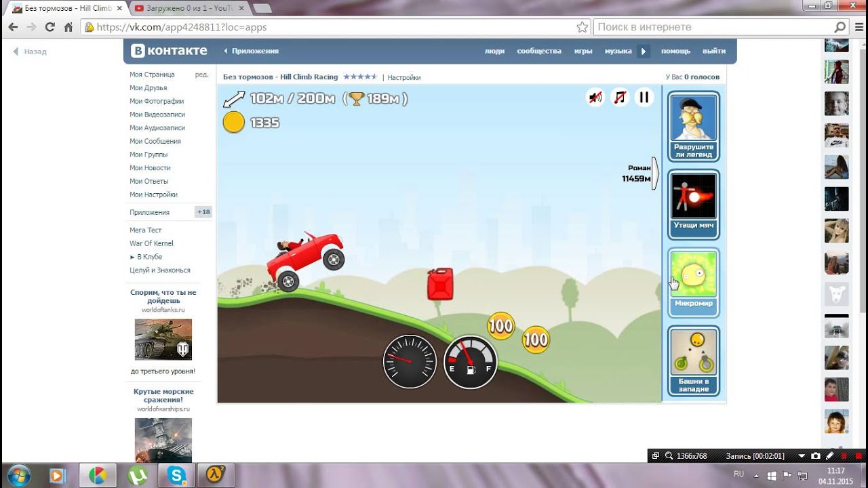Open Мега Тест app link
This screenshot has height=488, width=868.
(146, 230)
